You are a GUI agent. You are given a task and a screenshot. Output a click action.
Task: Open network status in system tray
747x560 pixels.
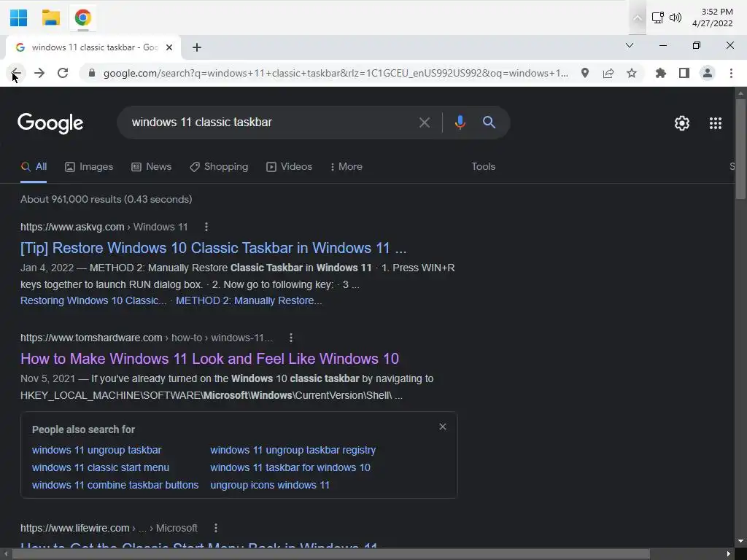[658, 17]
